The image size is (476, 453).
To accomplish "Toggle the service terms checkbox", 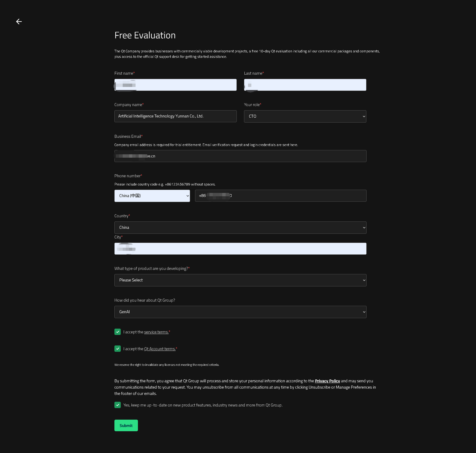I will [x=117, y=332].
